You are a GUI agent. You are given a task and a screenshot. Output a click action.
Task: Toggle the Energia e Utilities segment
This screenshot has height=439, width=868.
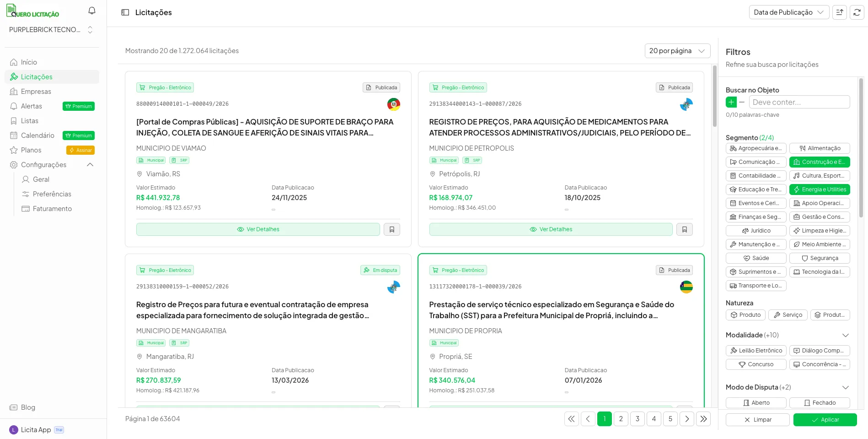pyautogui.click(x=819, y=190)
